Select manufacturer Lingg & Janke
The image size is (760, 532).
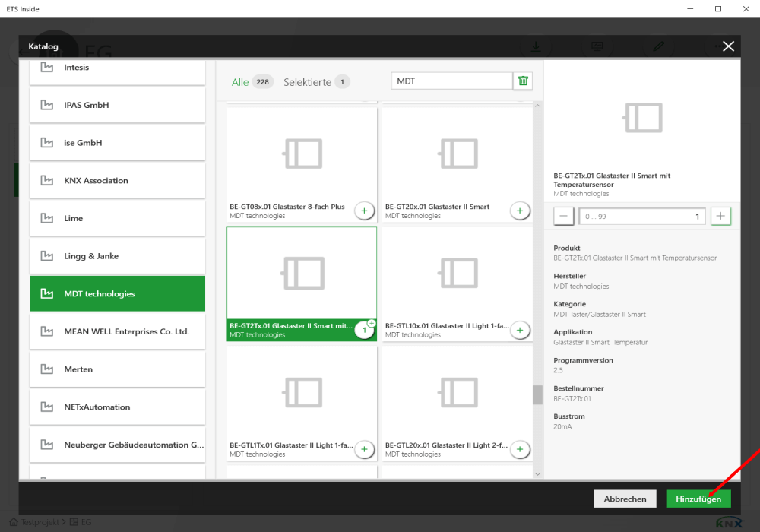(x=118, y=256)
